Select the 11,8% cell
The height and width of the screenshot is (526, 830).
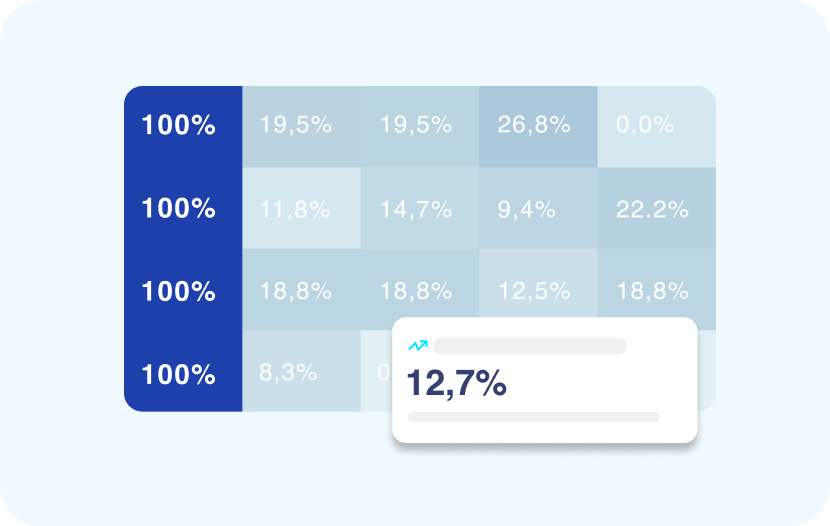[x=295, y=209]
